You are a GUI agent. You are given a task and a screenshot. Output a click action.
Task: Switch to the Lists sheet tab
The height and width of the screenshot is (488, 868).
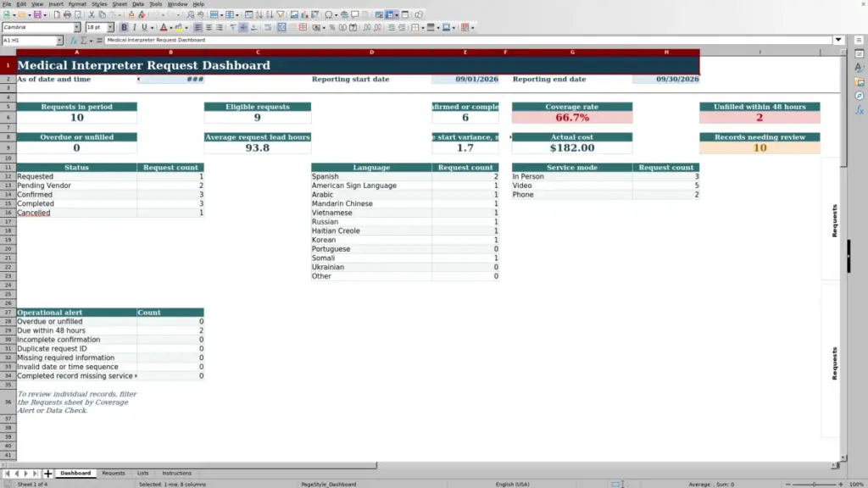click(x=142, y=474)
